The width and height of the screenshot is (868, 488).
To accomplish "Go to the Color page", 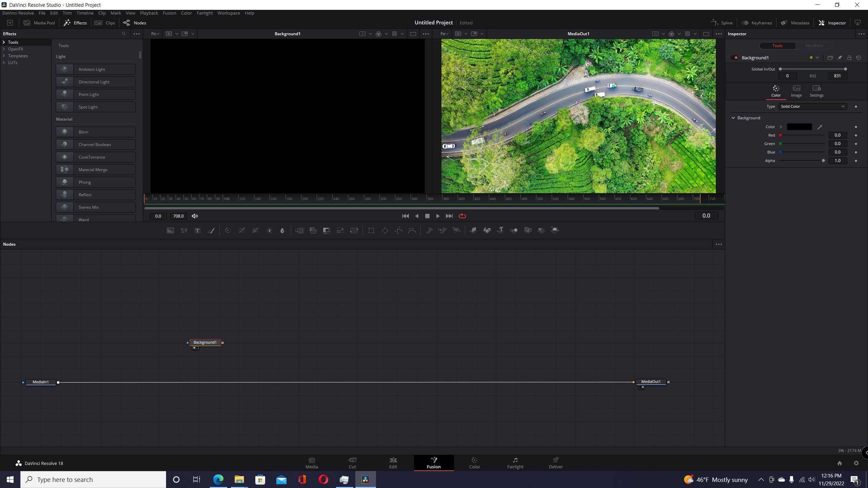I will click(474, 463).
